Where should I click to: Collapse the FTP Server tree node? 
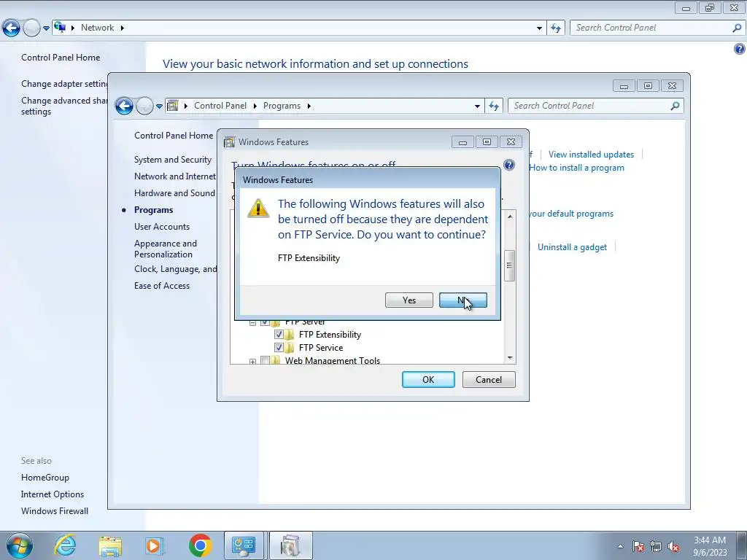(x=252, y=322)
